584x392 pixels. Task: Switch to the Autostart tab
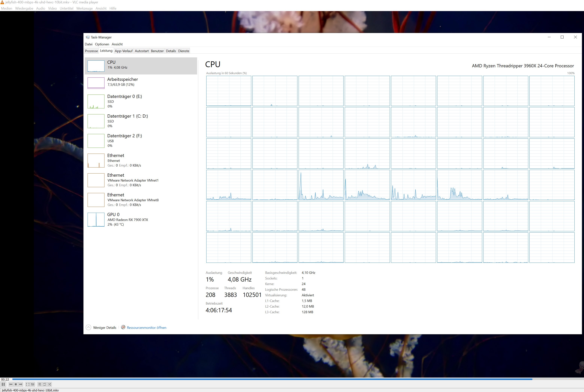(x=142, y=51)
